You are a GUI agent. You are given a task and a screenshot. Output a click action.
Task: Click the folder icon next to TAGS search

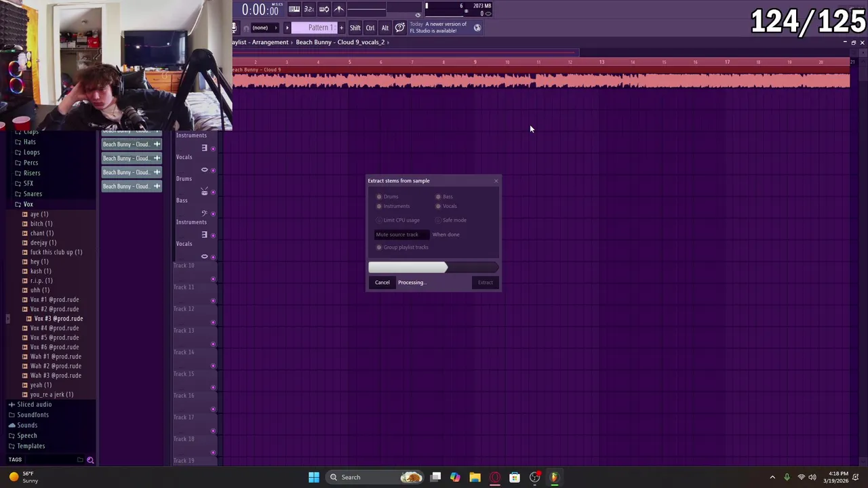pos(80,460)
